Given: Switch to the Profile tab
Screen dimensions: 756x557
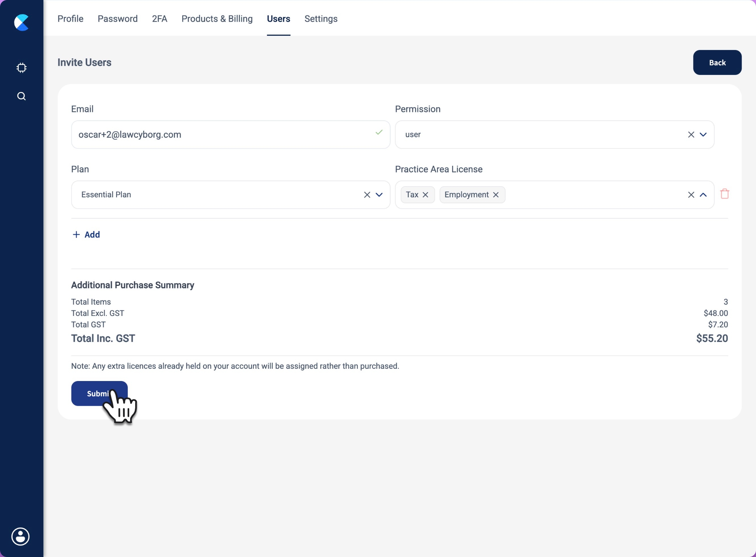Looking at the screenshot, I should tap(70, 19).
